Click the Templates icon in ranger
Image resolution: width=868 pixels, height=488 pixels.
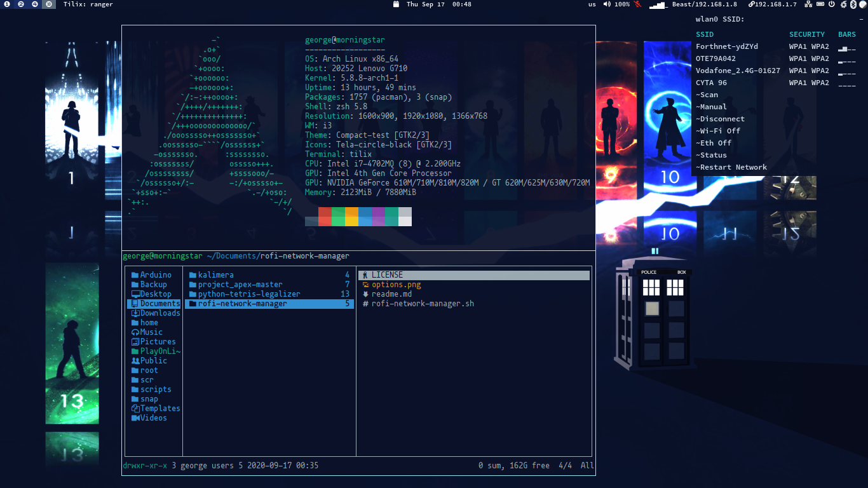[135, 409]
